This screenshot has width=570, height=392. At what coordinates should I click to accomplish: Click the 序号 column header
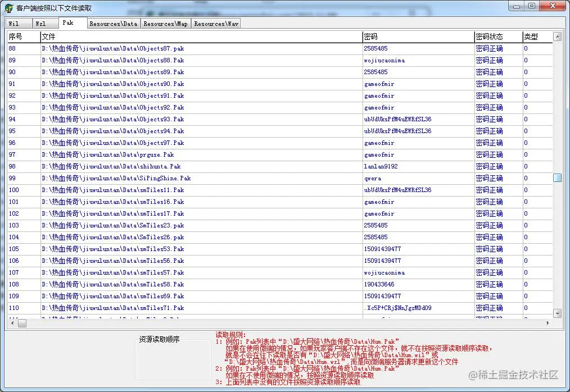click(24, 37)
